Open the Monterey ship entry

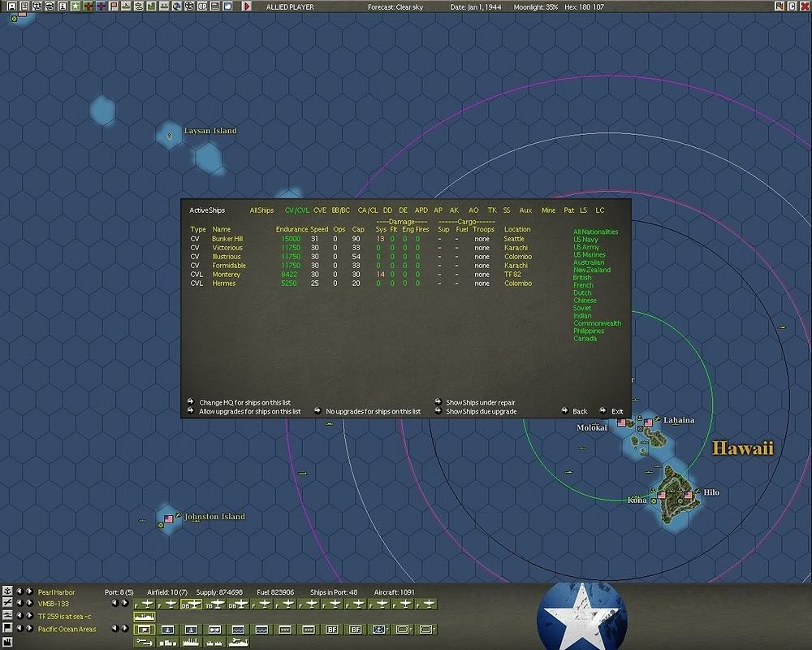(226, 275)
